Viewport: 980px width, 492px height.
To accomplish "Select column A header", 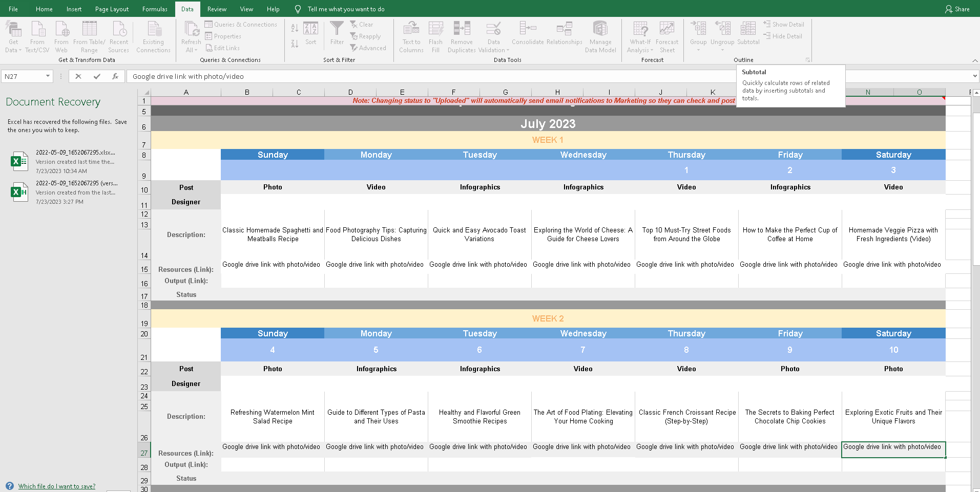I will [x=186, y=92].
